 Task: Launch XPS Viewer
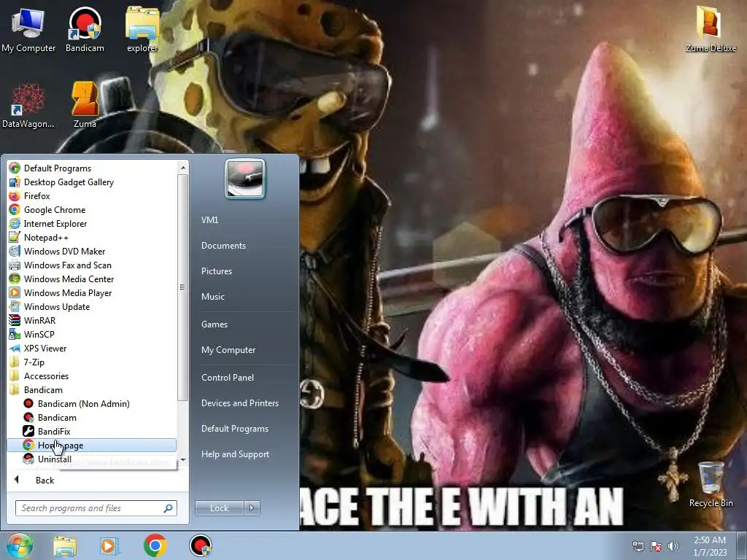tap(92, 348)
